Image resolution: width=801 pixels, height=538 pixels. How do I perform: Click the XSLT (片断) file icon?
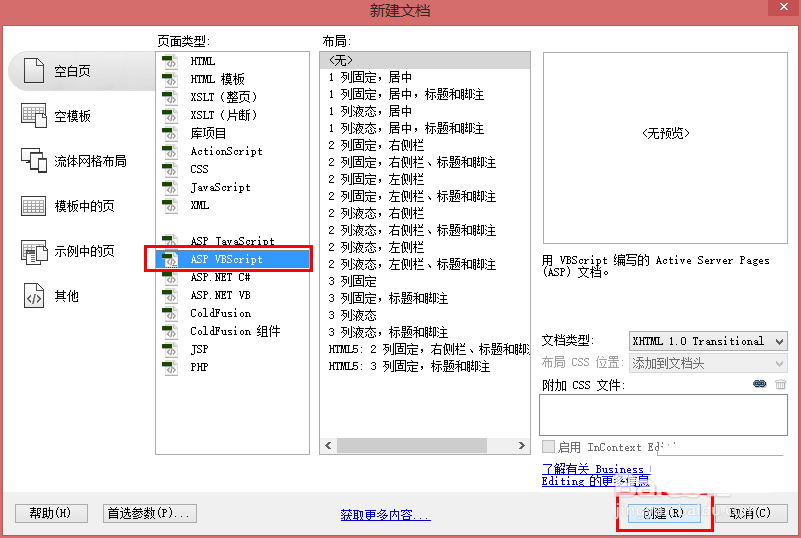click(x=170, y=115)
